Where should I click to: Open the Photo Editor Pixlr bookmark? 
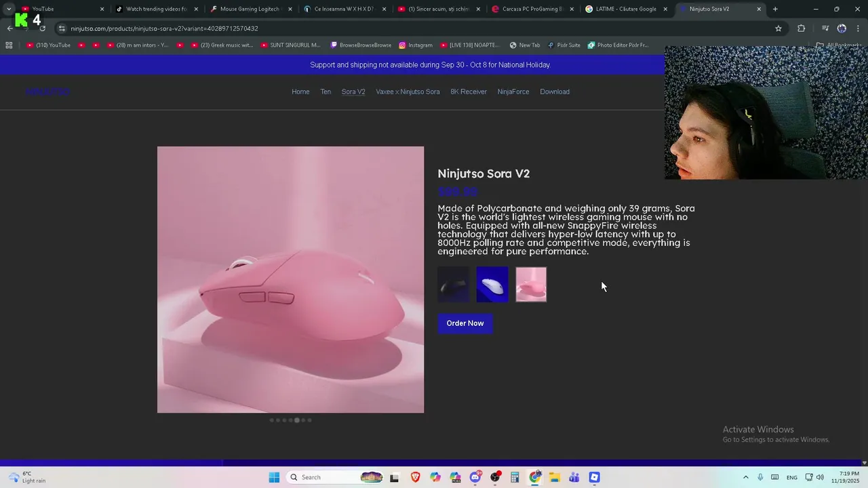[x=618, y=45]
